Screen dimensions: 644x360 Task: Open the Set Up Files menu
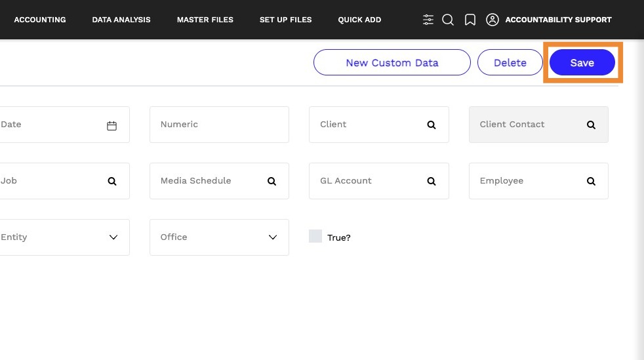click(285, 20)
